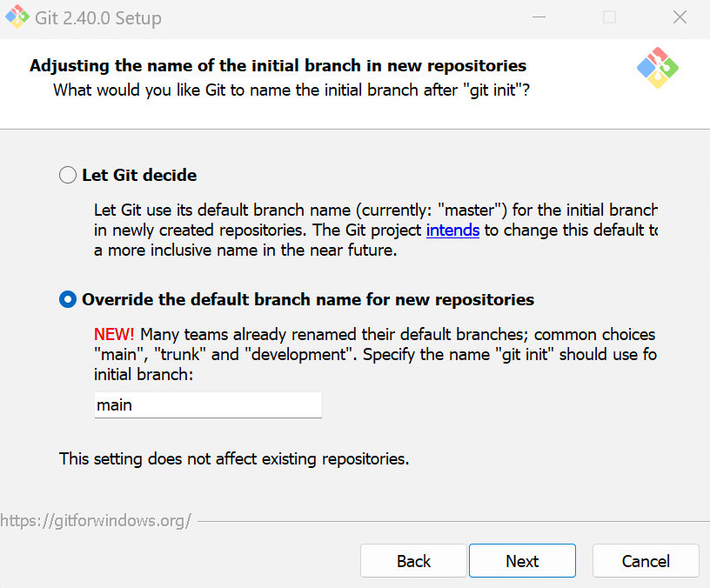Image resolution: width=710 pixels, height=588 pixels.
Task: Minimize the Git Setup window
Action: pos(538,17)
